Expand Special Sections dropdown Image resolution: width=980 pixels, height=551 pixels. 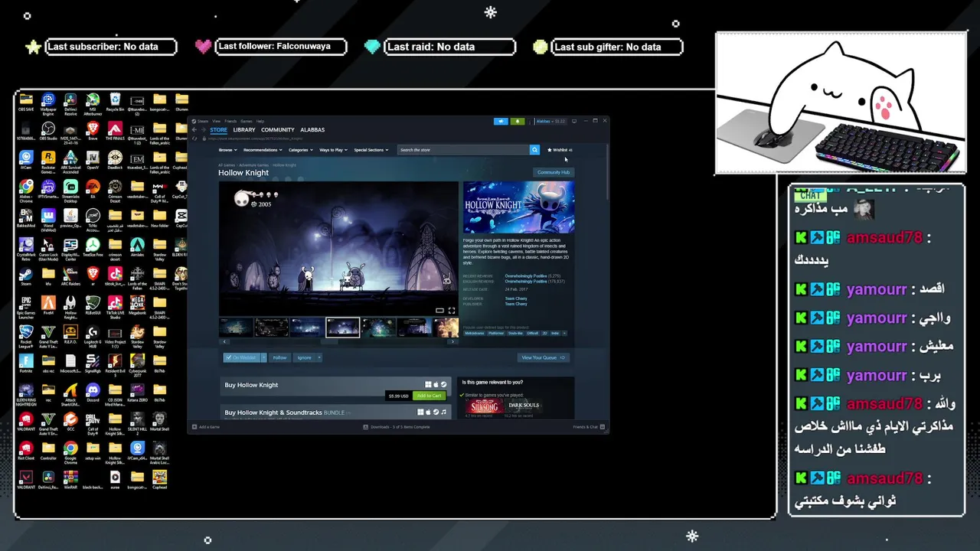(371, 150)
